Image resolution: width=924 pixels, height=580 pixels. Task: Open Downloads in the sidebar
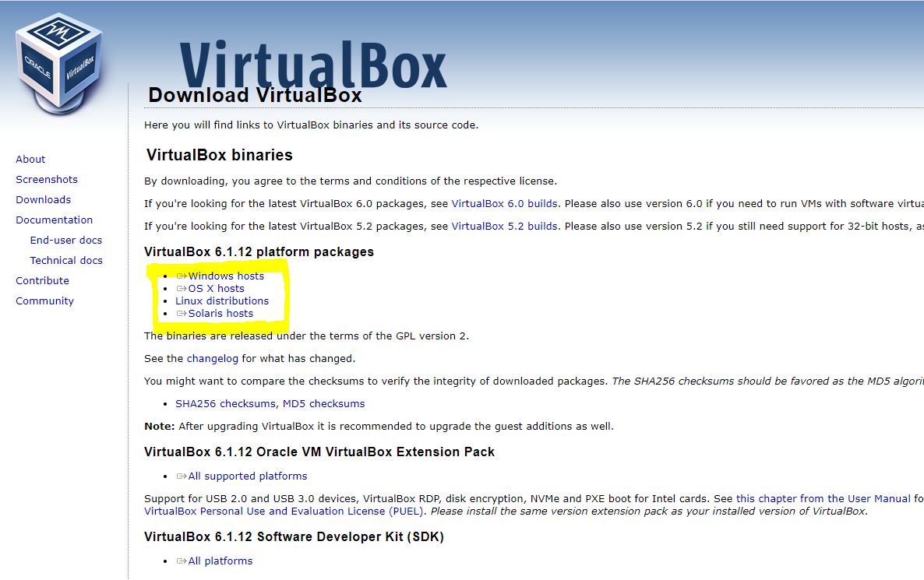point(43,199)
